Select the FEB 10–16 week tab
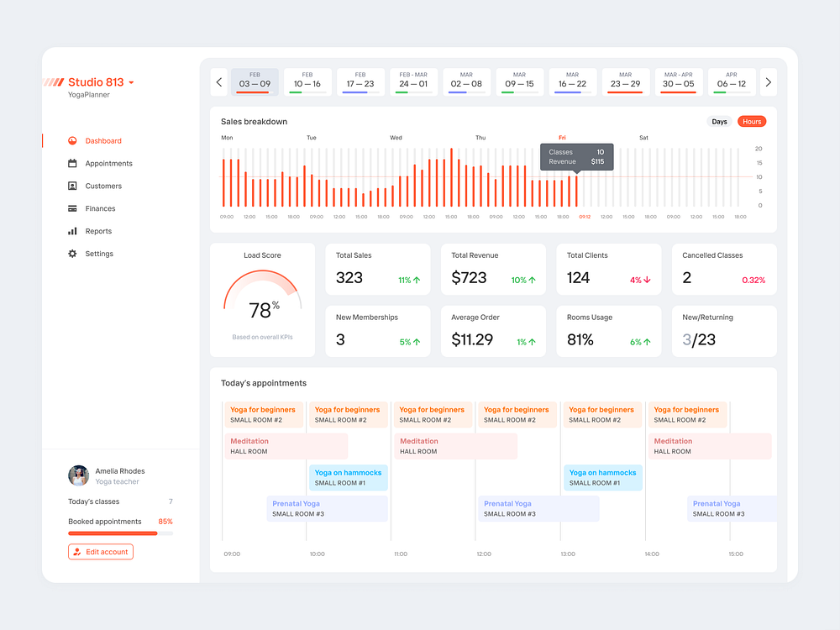This screenshot has width=840, height=630. tap(307, 81)
